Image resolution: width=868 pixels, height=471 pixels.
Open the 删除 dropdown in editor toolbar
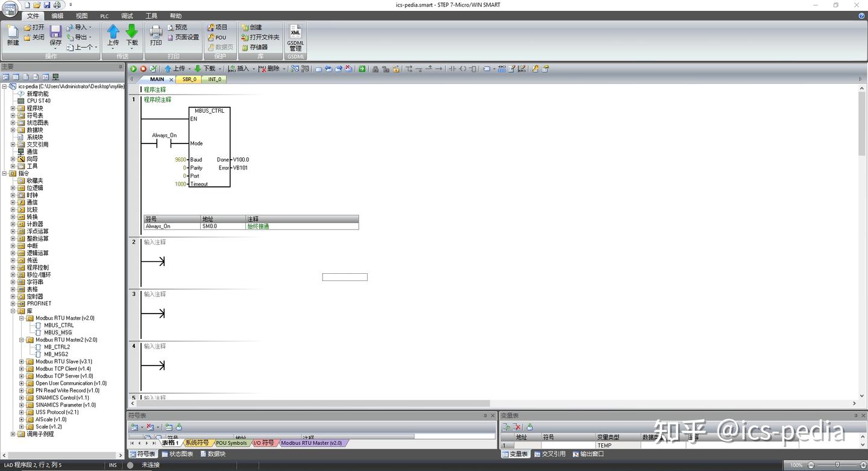[x=284, y=69]
